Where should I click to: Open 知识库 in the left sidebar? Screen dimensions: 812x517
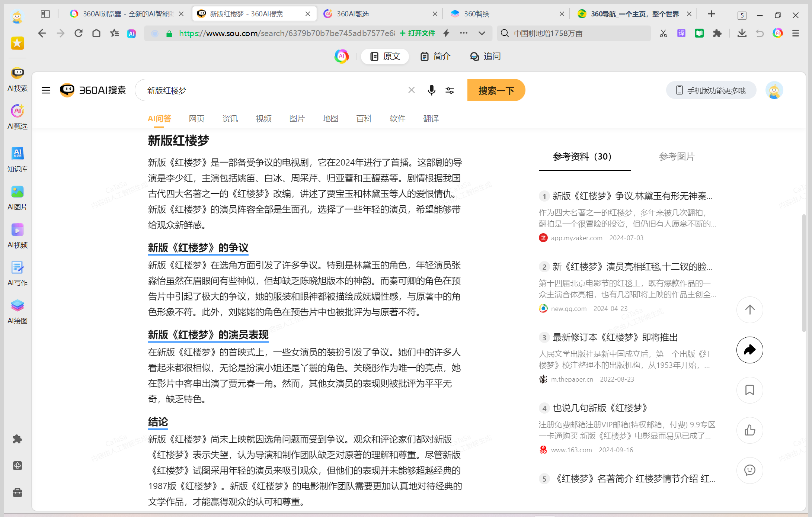[17, 160]
